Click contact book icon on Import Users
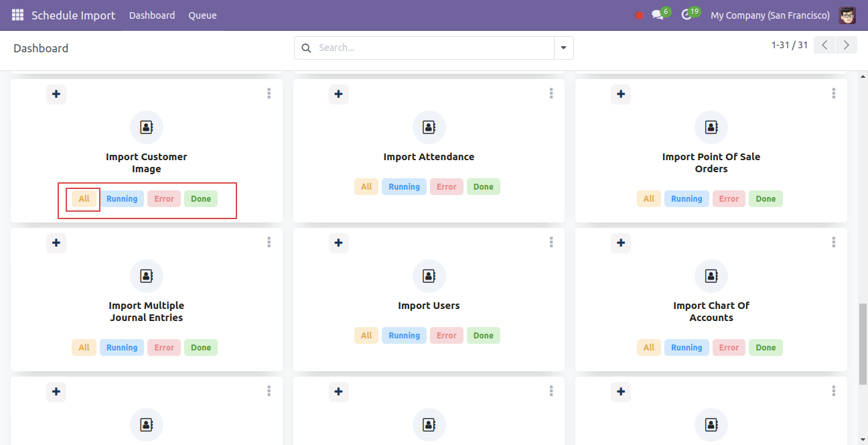868x445 pixels. [x=429, y=276]
